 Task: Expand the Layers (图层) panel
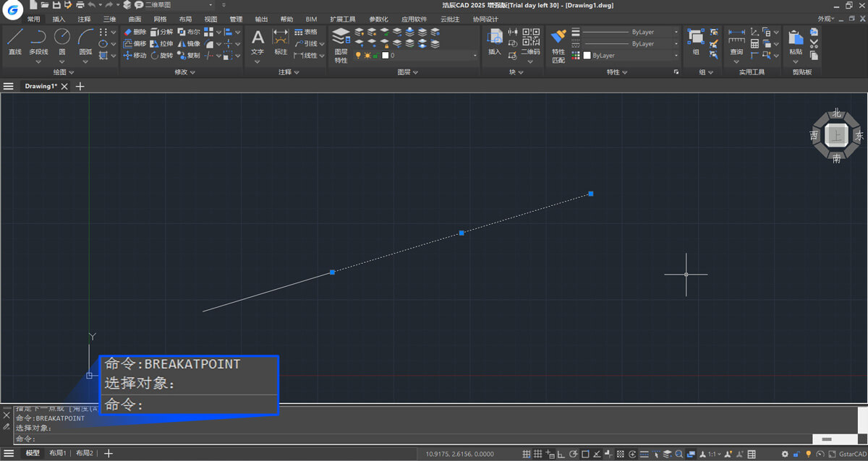coord(407,72)
